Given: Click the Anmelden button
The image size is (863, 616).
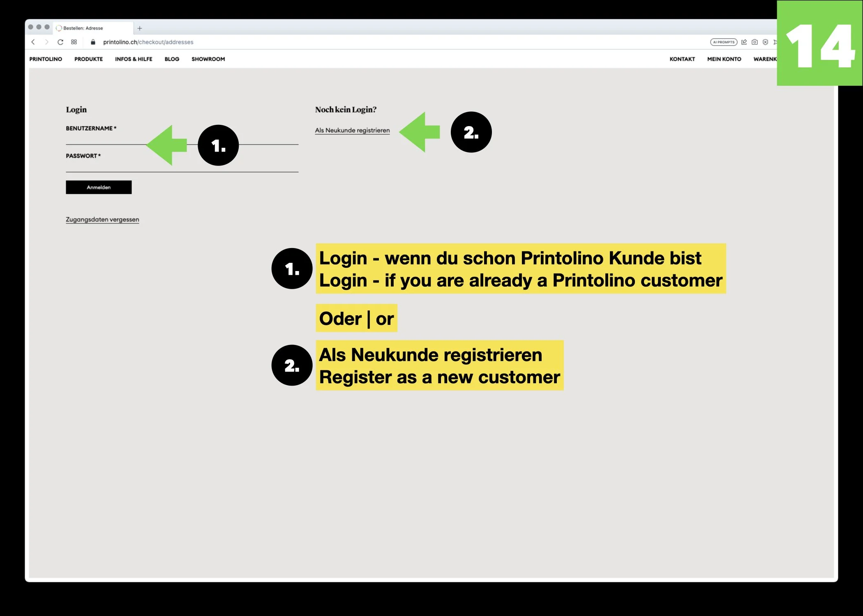Looking at the screenshot, I should 99,187.
